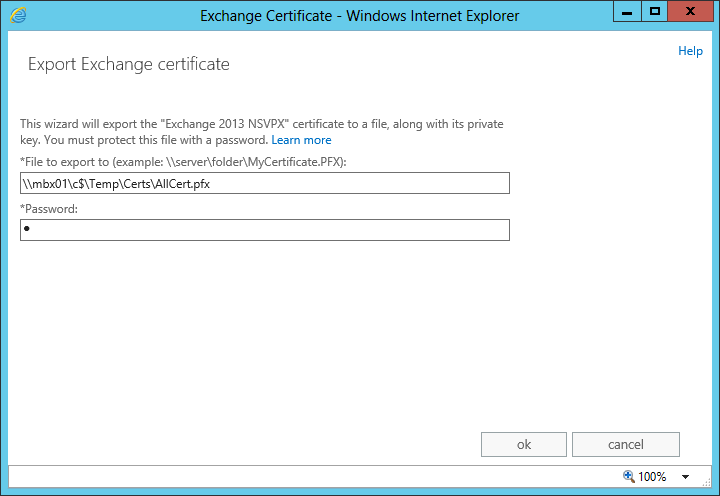Click the Exchange Certificate title bar text

(359, 16)
